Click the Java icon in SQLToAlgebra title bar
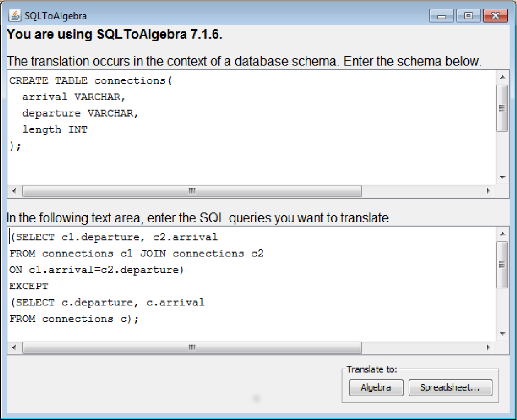This screenshot has height=420, width=517. (x=15, y=15)
